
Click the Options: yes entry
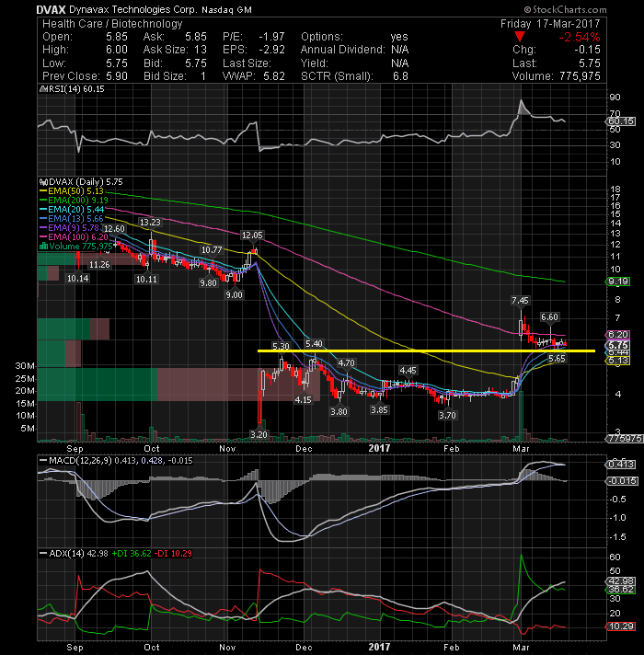pyautogui.click(x=354, y=37)
